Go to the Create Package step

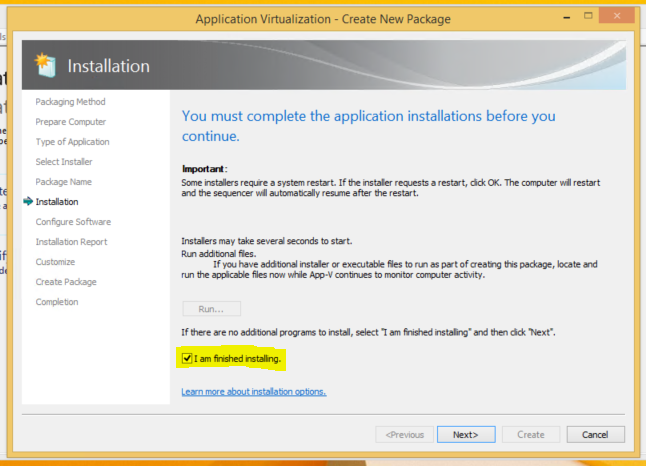66,282
